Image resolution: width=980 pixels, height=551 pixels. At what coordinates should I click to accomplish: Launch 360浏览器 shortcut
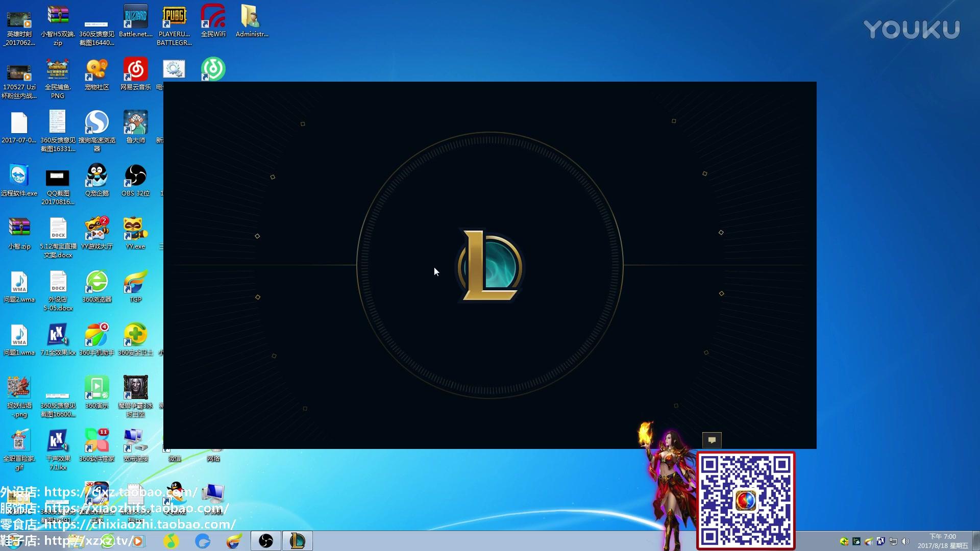(96, 286)
